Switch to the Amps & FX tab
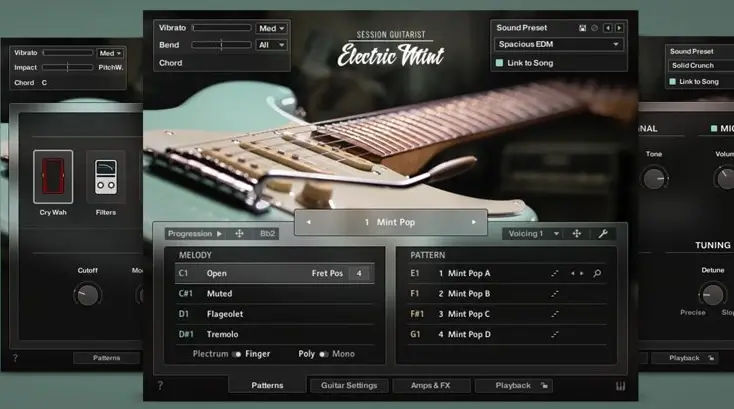The width and height of the screenshot is (734, 409). (431, 385)
